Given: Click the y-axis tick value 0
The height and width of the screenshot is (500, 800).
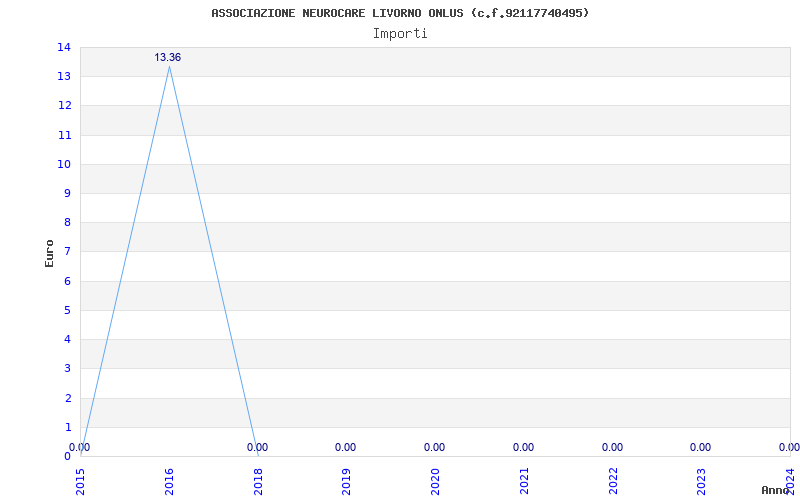Looking at the screenshot, I should point(68,456).
